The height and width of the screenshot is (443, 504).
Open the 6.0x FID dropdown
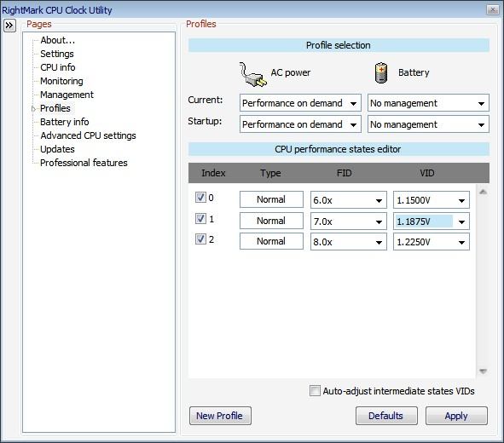[349, 200]
